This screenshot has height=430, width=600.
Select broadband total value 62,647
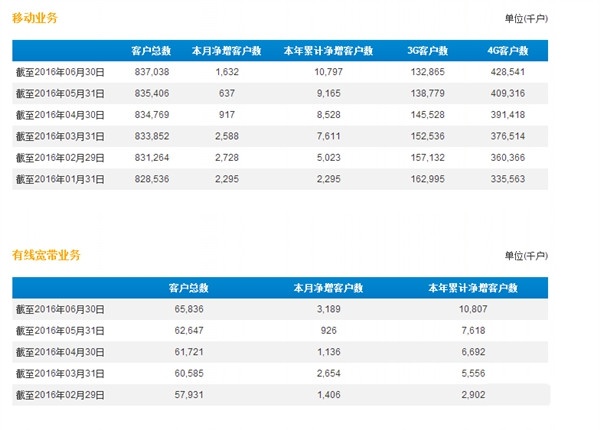click(189, 331)
